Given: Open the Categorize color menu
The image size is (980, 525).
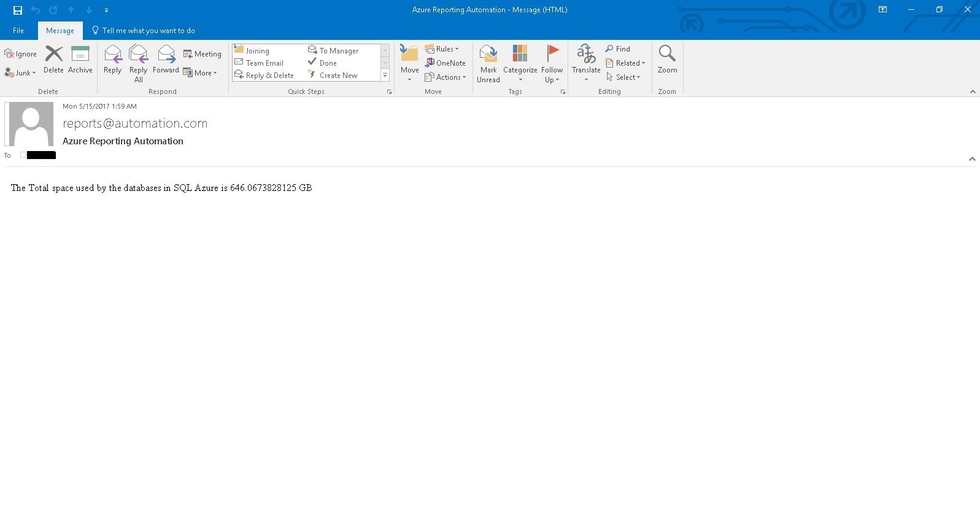Looking at the screenshot, I should pyautogui.click(x=520, y=64).
